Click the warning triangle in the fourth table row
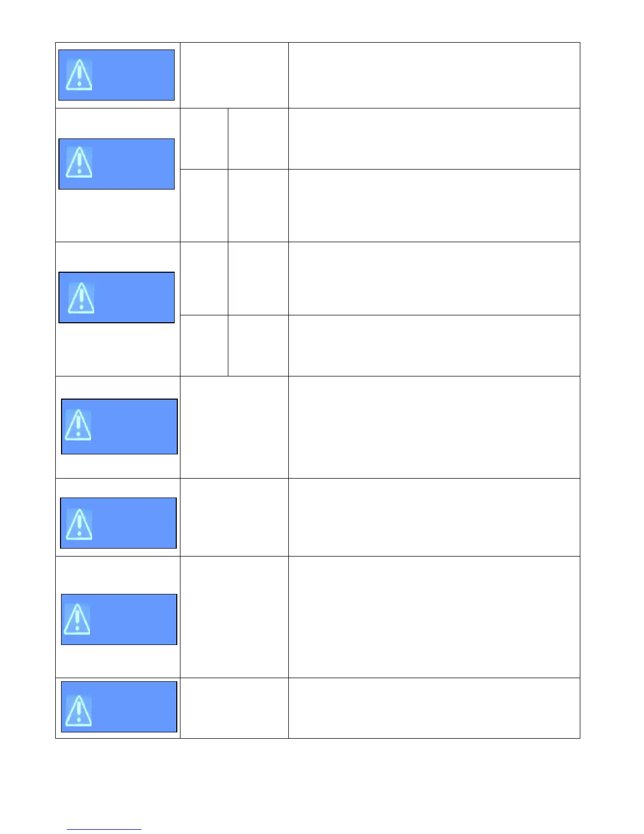The height and width of the screenshot is (834, 644). click(78, 424)
